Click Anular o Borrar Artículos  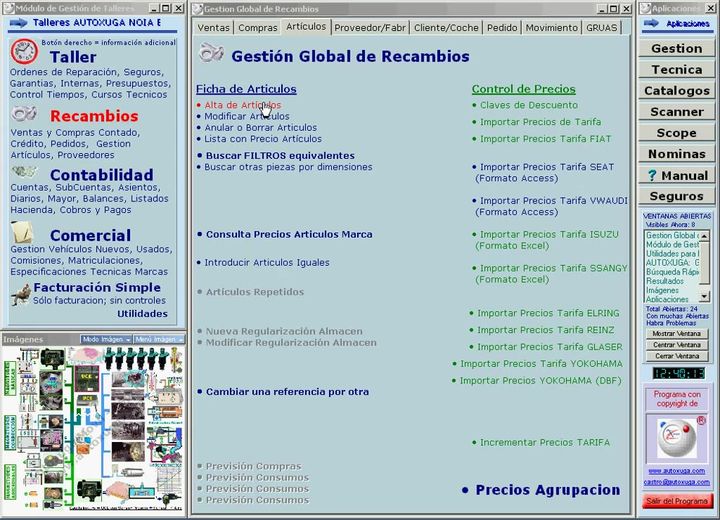260,128
